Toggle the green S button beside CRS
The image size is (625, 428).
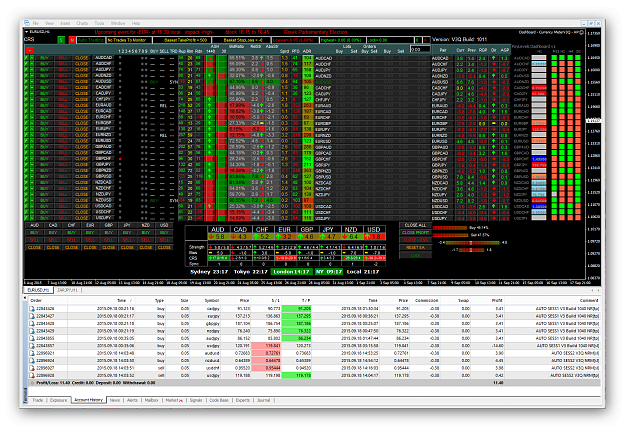(61, 40)
